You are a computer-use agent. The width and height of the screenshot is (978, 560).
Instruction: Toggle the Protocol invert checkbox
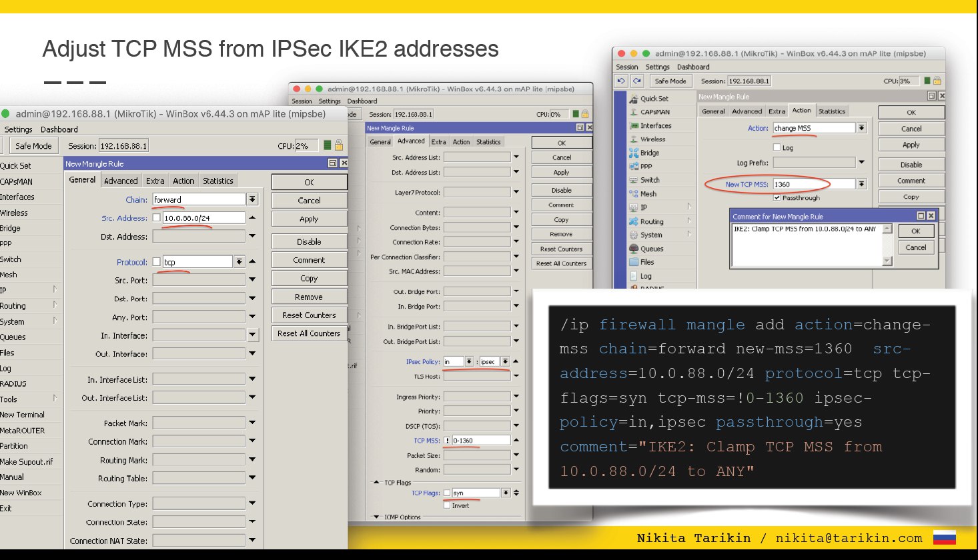[157, 262]
